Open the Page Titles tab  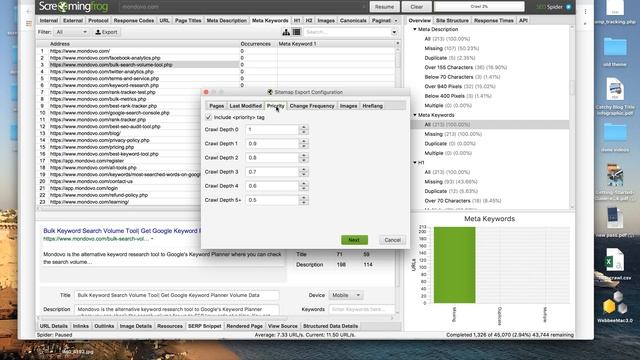pos(188,20)
